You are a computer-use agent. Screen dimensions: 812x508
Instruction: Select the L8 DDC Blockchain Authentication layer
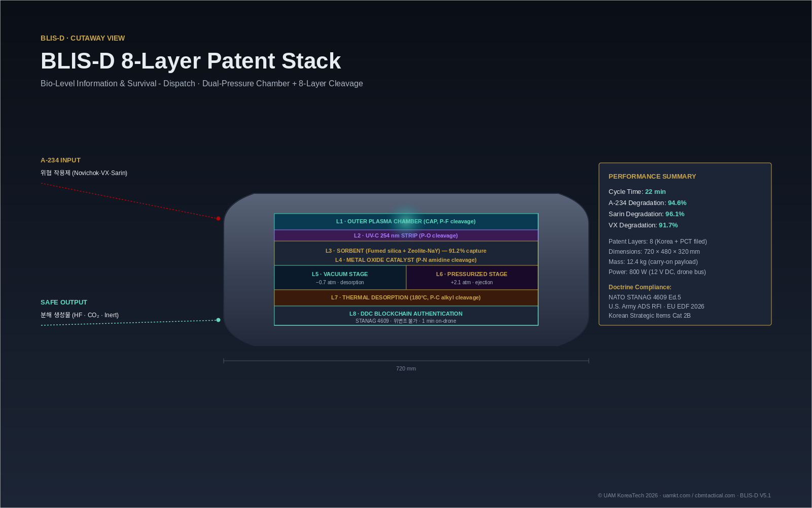pos(406,316)
